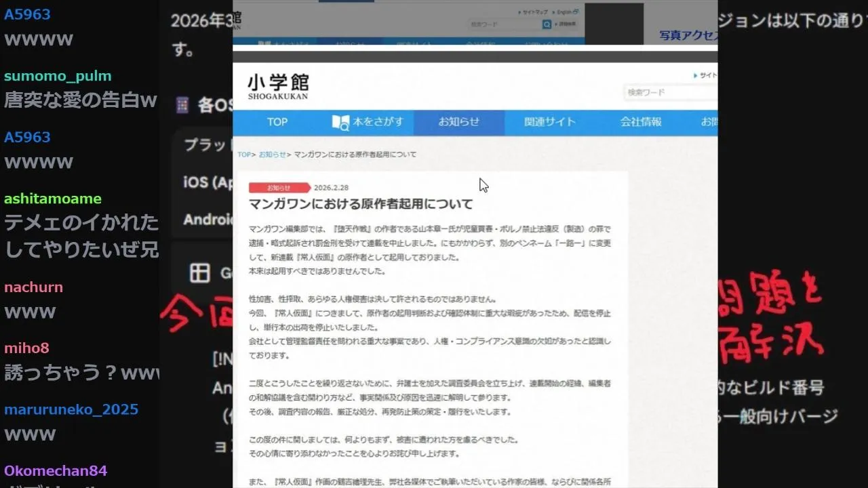Click chat username ashitamoame

coord(53,199)
